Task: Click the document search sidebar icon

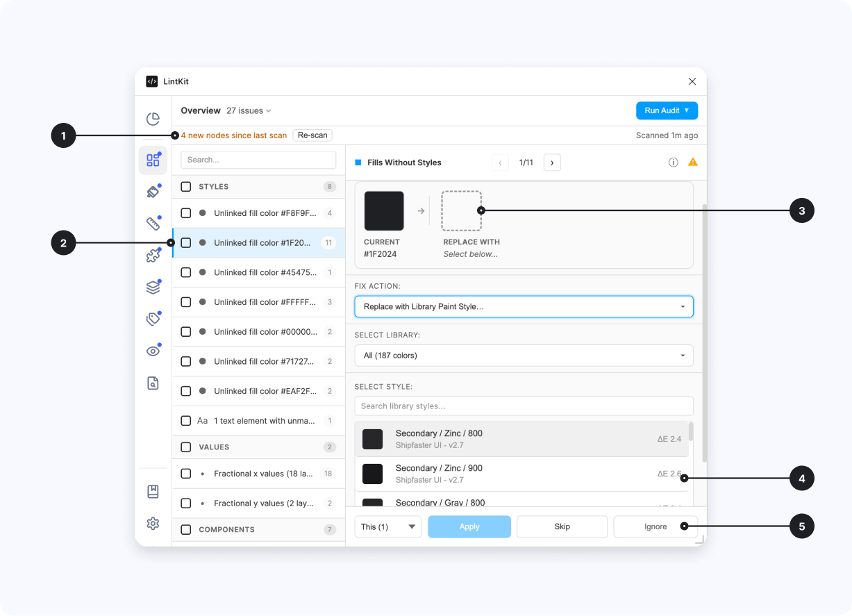Action: click(153, 383)
